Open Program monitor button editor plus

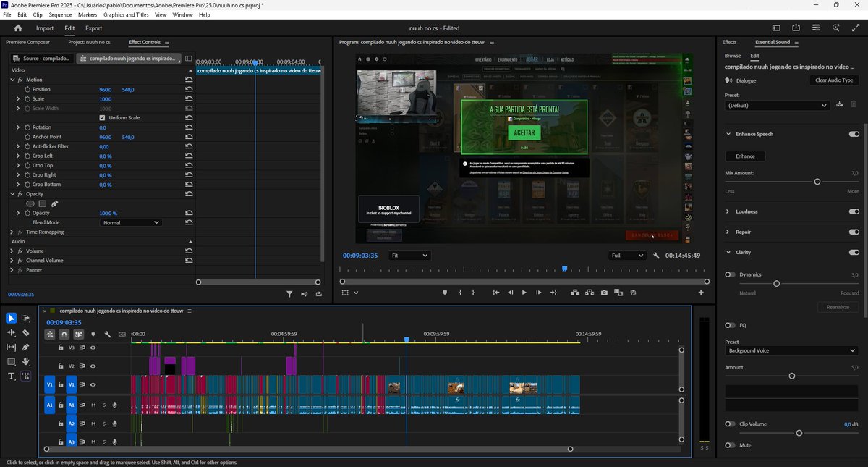[701, 293]
